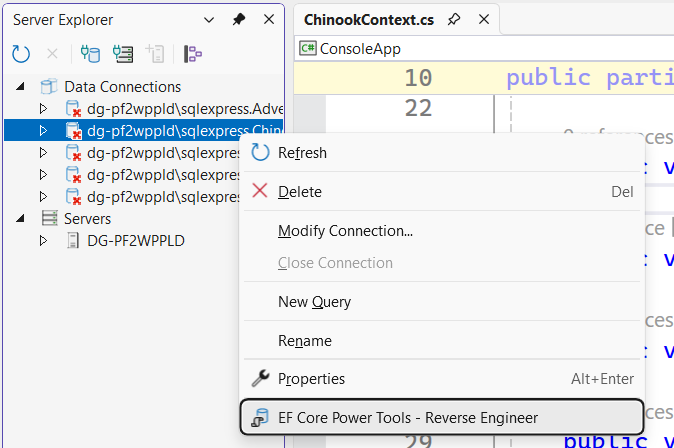The image size is (674, 448).
Task: Click the group/hierarchy view toolbar icon
Action: (193, 54)
